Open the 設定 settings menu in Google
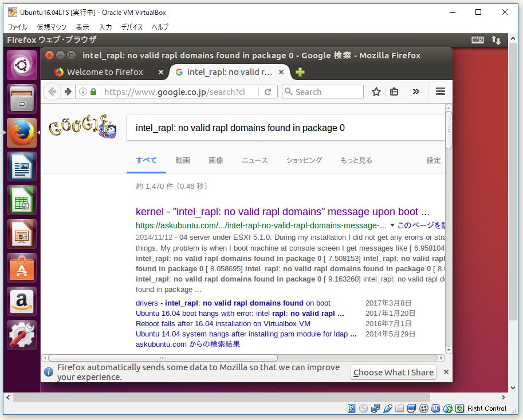Image resolution: width=523 pixels, height=420 pixels. point(434,160)
